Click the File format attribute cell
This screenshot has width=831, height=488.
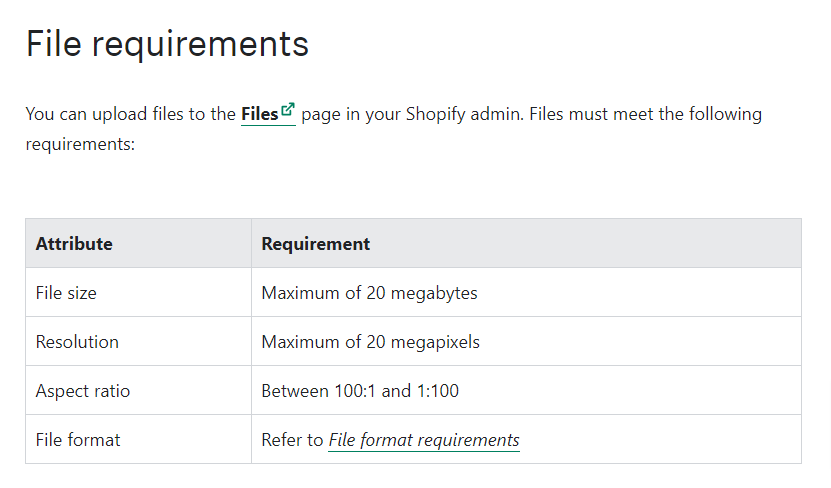click(x=77, y=440)
